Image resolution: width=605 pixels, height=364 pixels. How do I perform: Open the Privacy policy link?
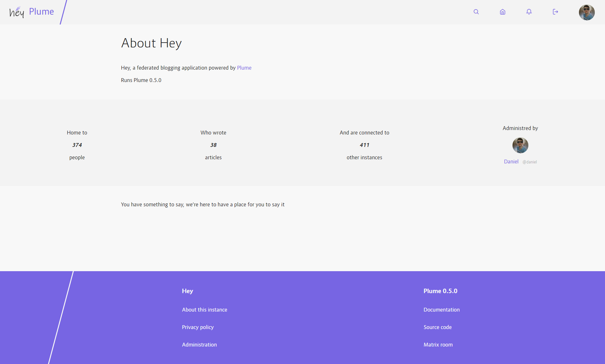pos(197,327)
